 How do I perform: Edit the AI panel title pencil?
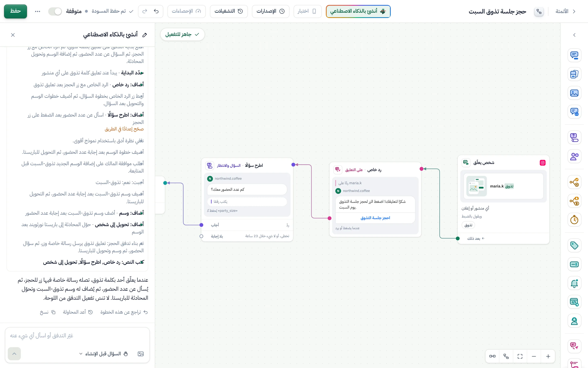[x=145, y=35]
